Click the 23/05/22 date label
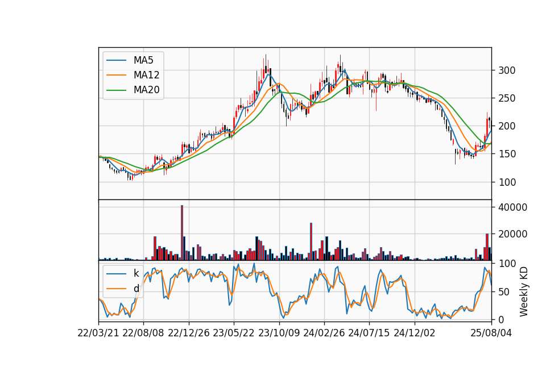 pyautogui.click(x=234, y=333)
